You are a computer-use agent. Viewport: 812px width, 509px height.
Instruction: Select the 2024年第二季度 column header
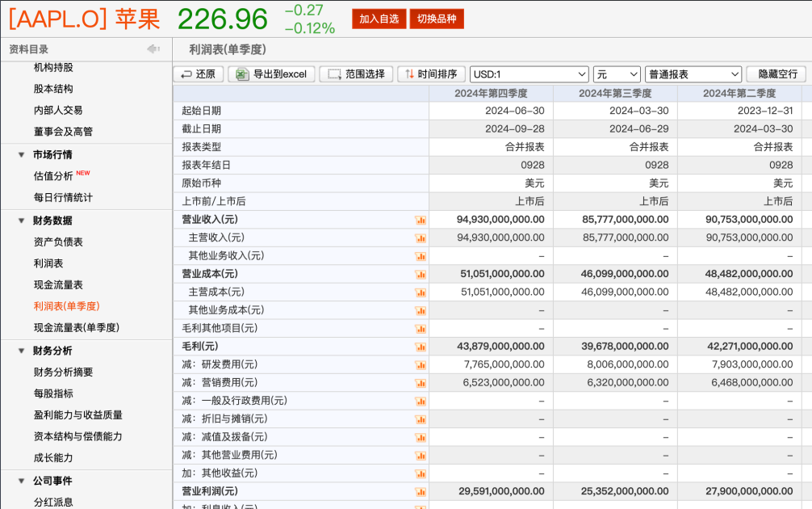point(739,93)
